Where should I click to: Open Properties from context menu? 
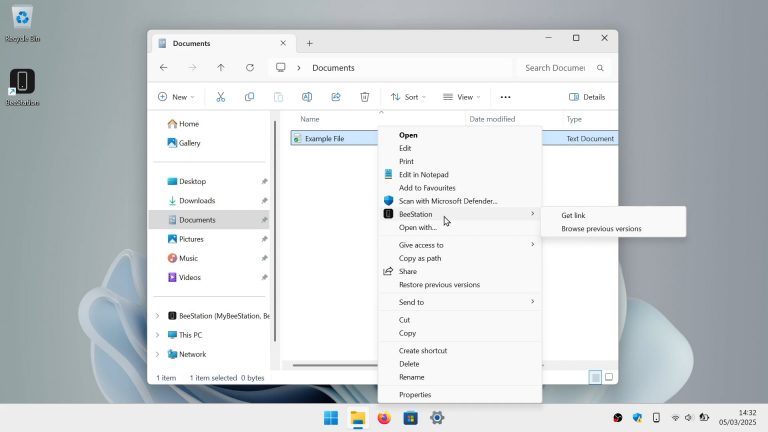coord(460,395)
